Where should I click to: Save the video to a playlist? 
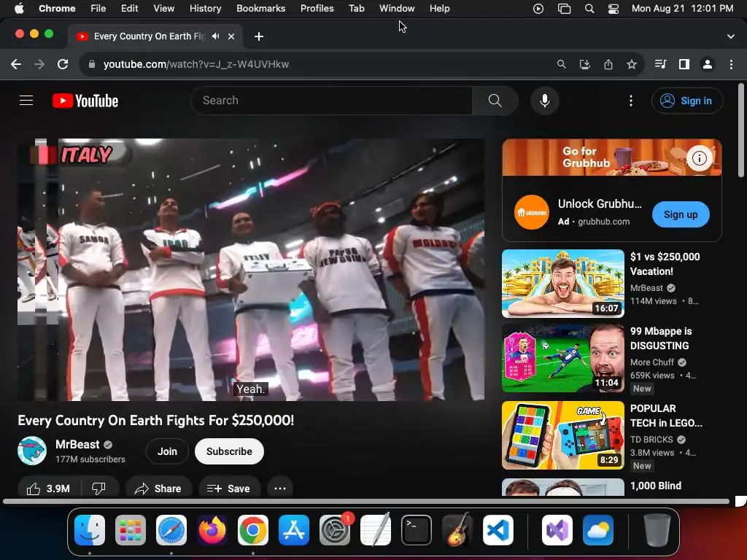coord(229,489)
